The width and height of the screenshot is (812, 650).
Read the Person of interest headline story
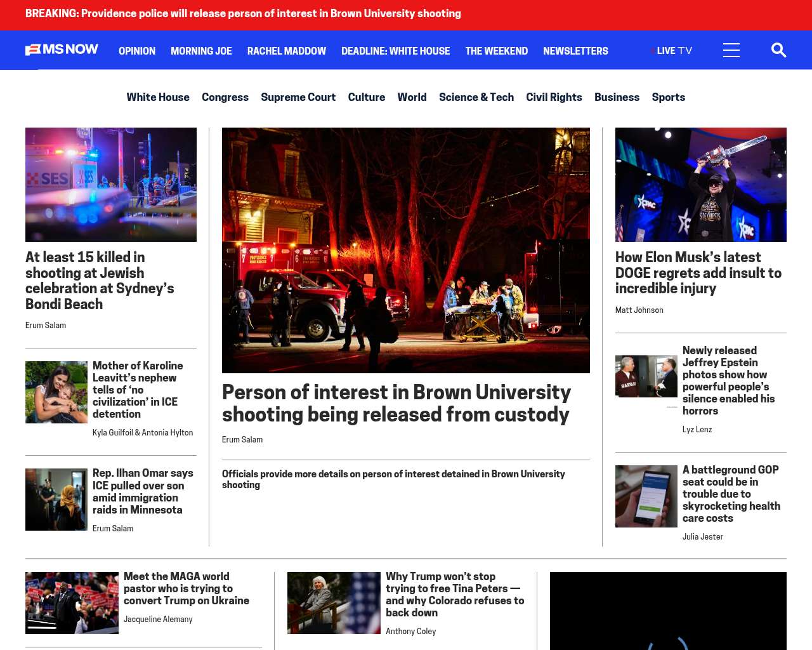coord(396,403)
